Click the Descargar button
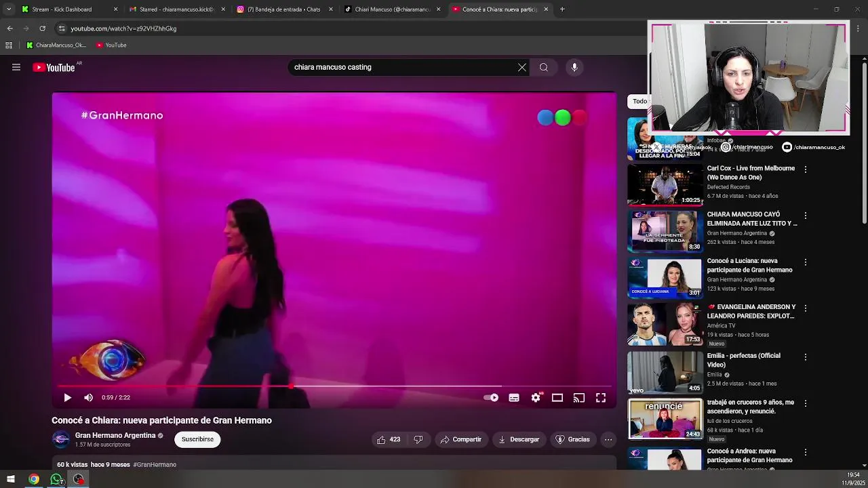 coord(519,439)
